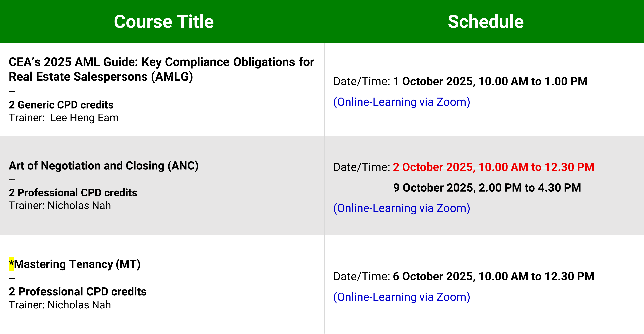Click the "Date/Time:" label in the ANC row
This screenshot has width=644, height=334.
[x=362, y=167]
